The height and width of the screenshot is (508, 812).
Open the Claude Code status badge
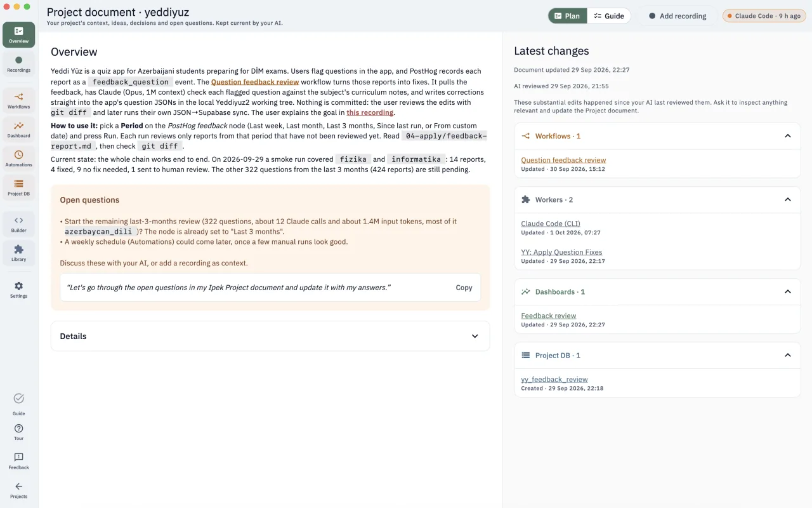[763, 16]
